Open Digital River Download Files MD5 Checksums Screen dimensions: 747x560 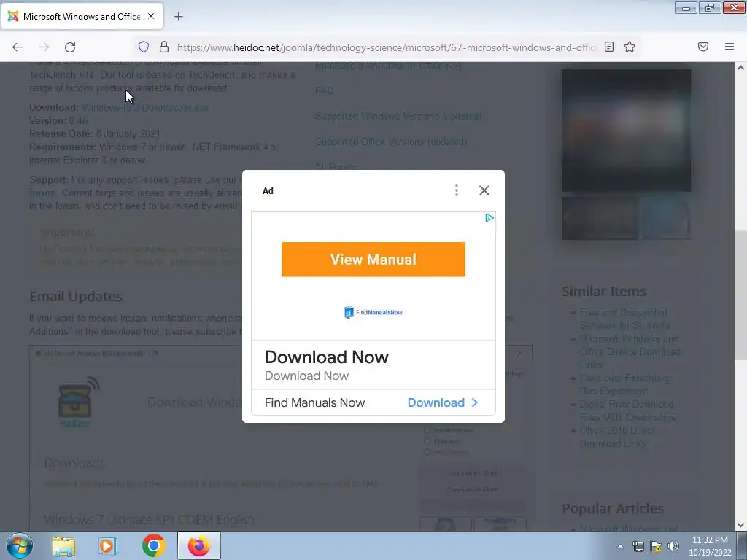click(627, 411)
